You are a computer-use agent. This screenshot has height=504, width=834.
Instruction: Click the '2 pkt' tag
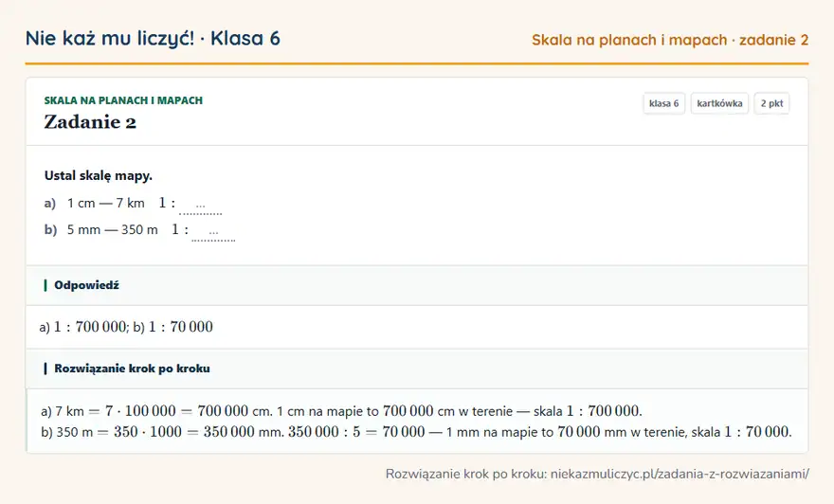pyautogui.click(x=771, y=103)
